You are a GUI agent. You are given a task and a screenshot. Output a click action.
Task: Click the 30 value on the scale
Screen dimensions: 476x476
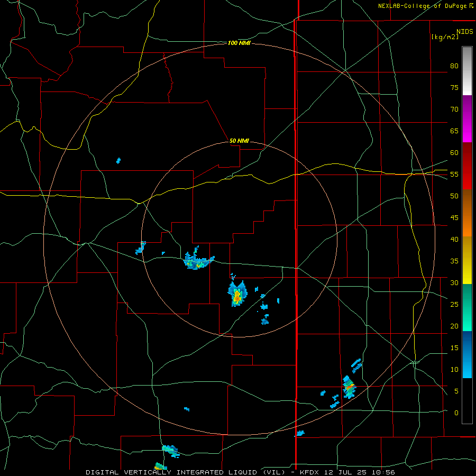click(x=454, y=283)
